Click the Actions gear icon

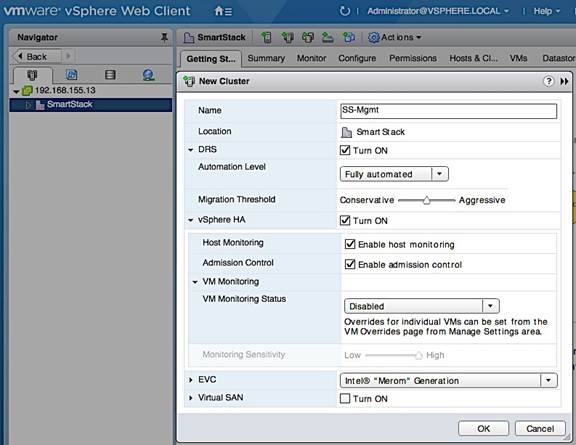tap(374, 37)
